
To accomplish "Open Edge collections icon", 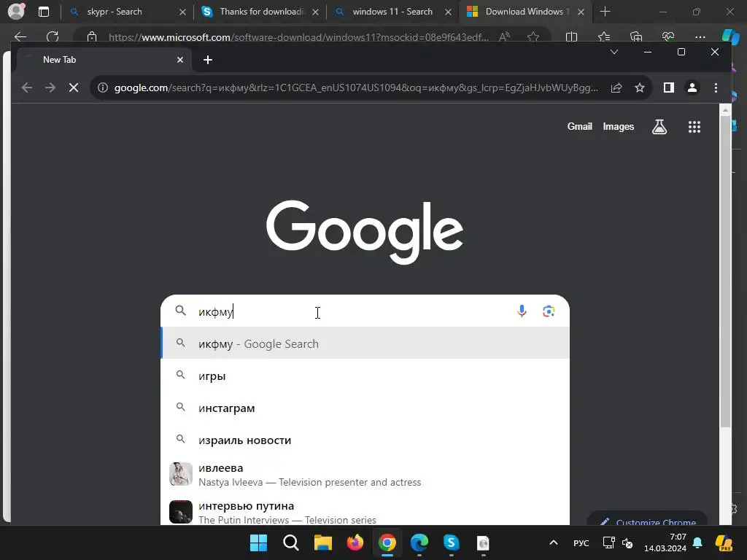I will pyautogui.click(x=636, y=36).
